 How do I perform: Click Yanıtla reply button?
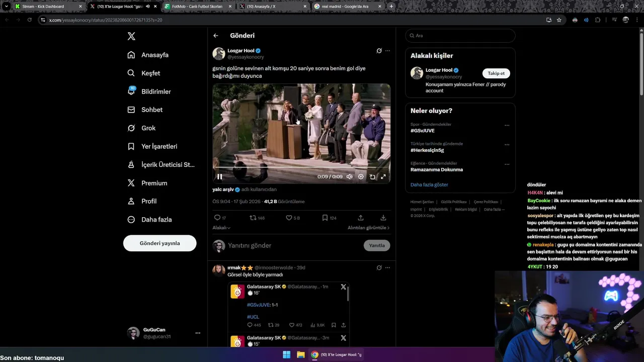tap(377, 245)
